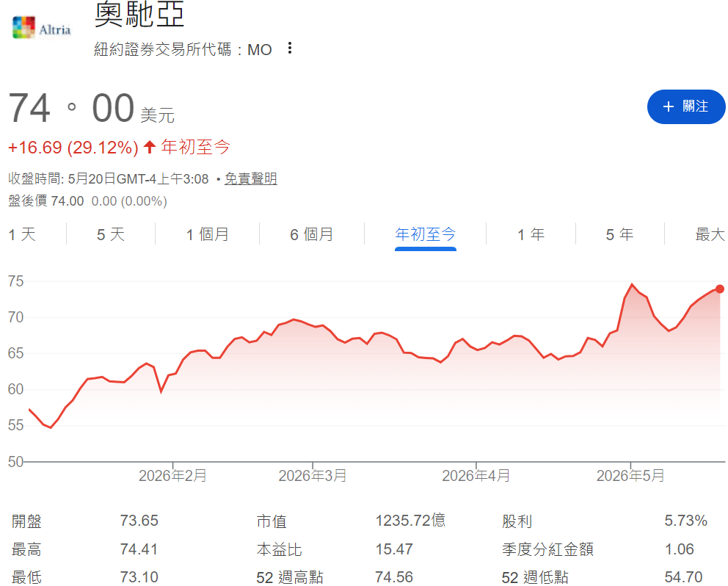
Task: Click the 最低 value 73.10
Action: 139,576
